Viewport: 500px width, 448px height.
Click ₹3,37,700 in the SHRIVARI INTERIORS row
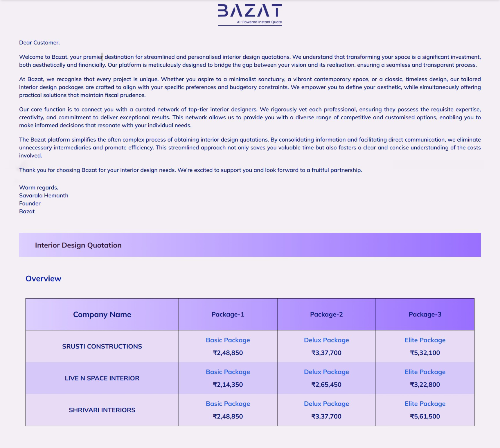[326, 417]
